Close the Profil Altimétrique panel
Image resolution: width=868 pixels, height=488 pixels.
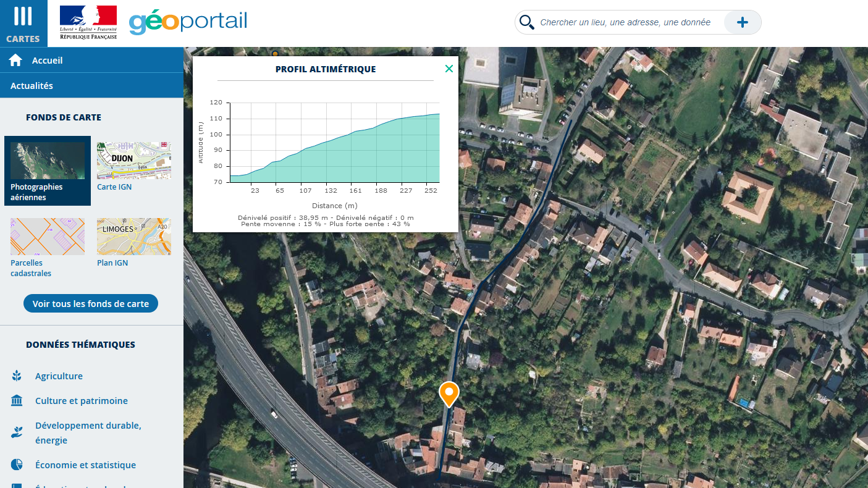(x=449, y=69)
